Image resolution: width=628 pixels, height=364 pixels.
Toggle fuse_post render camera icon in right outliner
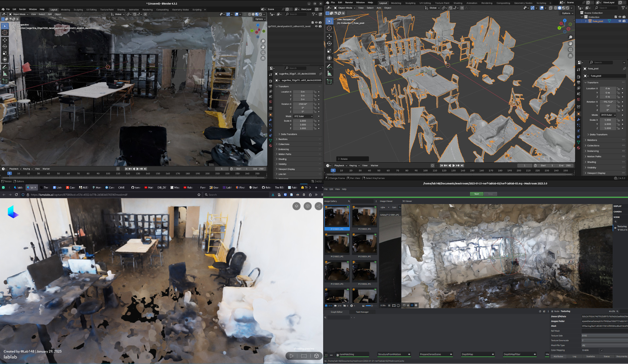point(624,21)
